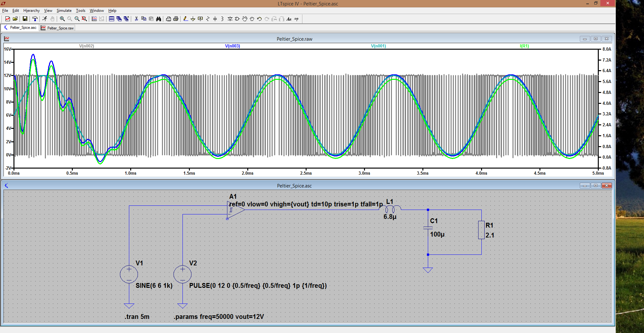Click the V1 voltage source symbol
Screen dimensions: 644x333
tap(129, 274)
